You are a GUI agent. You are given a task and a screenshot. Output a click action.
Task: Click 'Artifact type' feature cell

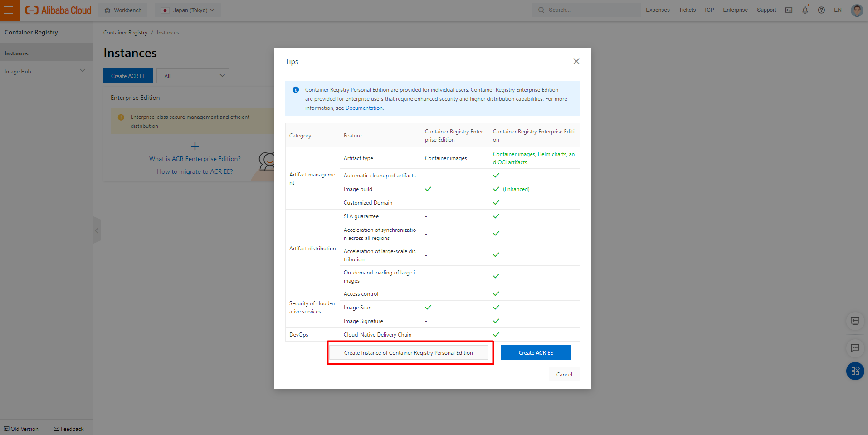pos(380,158)
